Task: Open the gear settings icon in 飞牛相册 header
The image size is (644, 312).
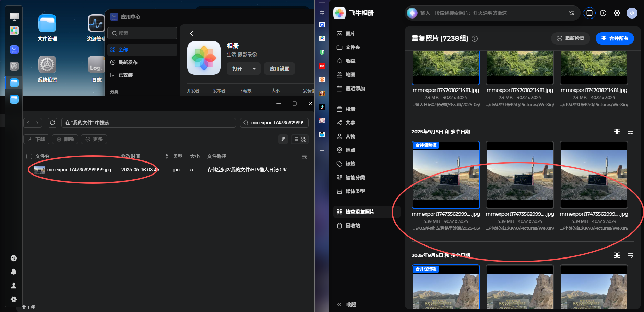Action: 617,13
